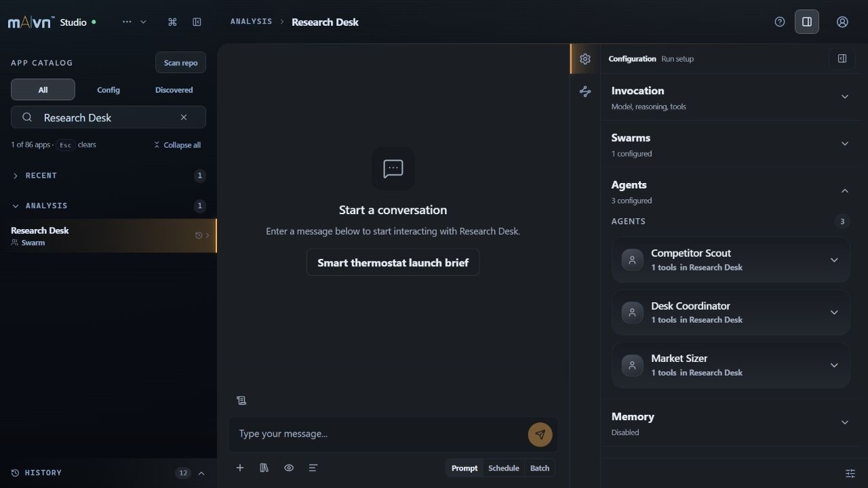The width and height of the screenshot is (868, 488).
Task: Expand the Desk Coordinator agent card
Action: [x=731, y=312]
